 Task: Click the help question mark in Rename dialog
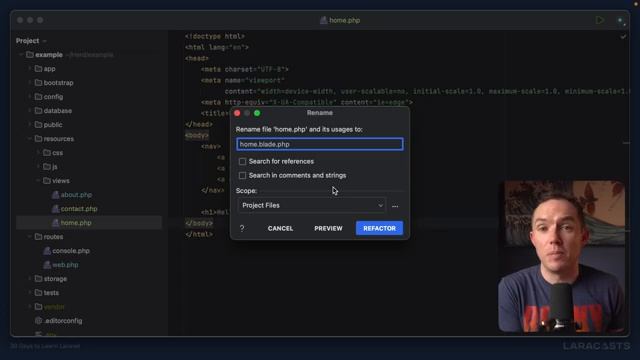pos(242,228)
